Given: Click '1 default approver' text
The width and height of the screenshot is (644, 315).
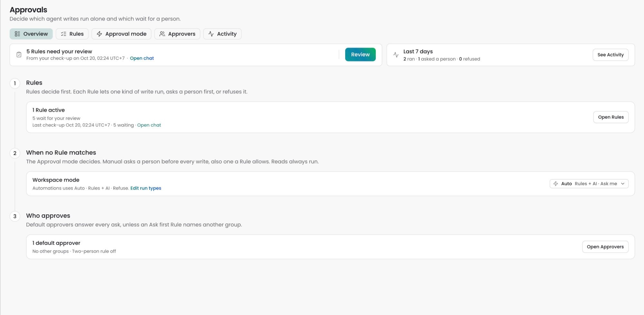Looking at the screenshot, I should (x=56, y=243).
